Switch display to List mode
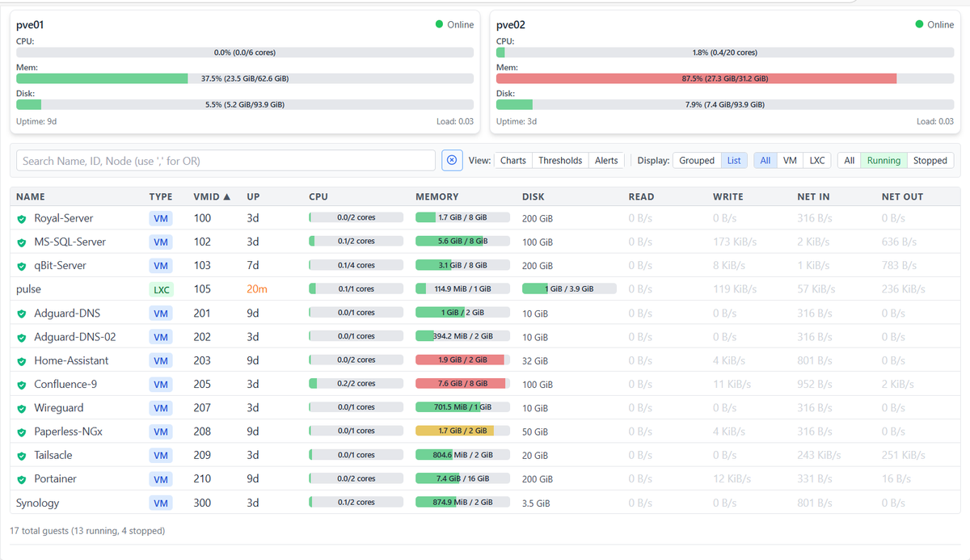 point(734,160)
